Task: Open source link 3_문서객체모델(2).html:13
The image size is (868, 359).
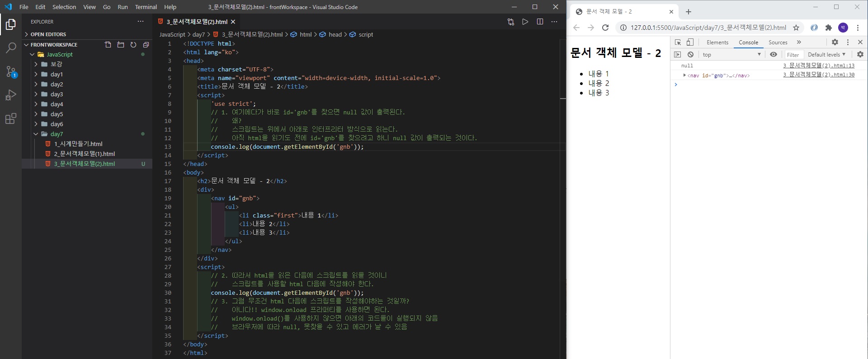Action: pos(819,66)
